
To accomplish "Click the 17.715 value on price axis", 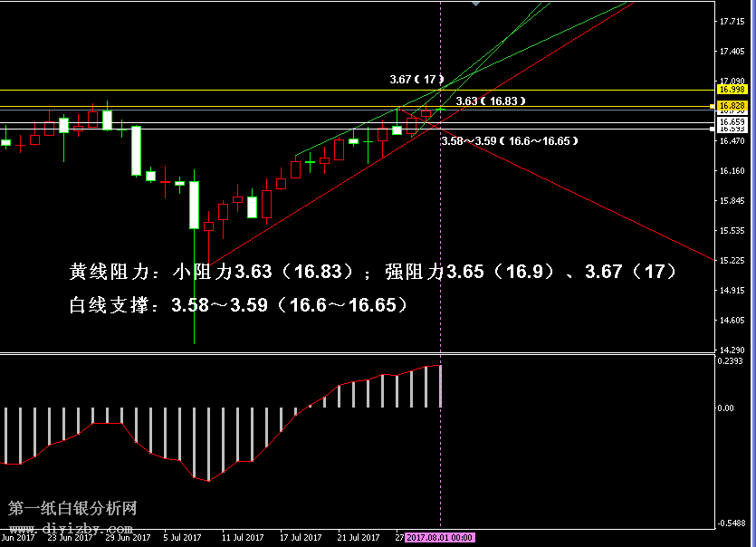I will click(731, 22).
